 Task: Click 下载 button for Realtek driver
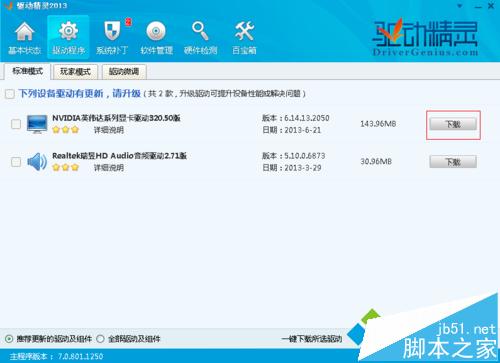(453, 162)
